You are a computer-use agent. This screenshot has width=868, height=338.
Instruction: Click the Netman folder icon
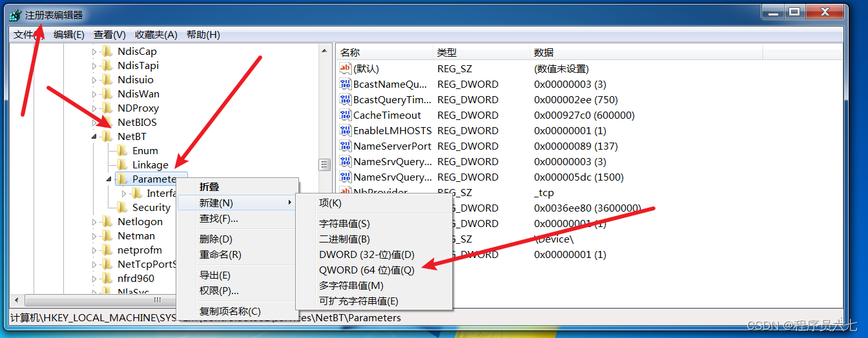[x=107, y=236]
